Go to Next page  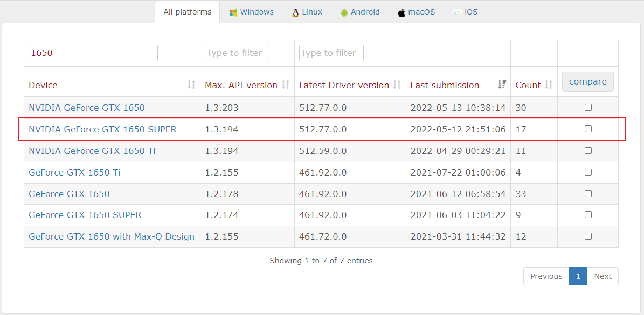pos(603,276)
